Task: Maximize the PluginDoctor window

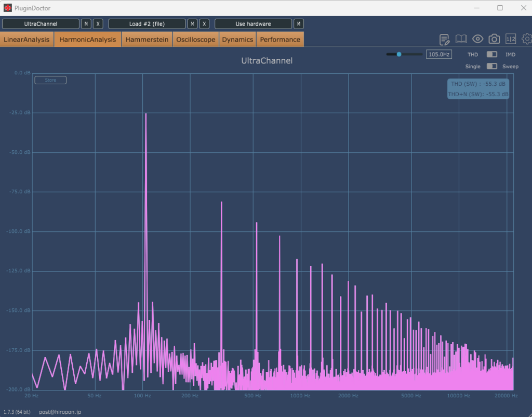Action: click(500, 8)
